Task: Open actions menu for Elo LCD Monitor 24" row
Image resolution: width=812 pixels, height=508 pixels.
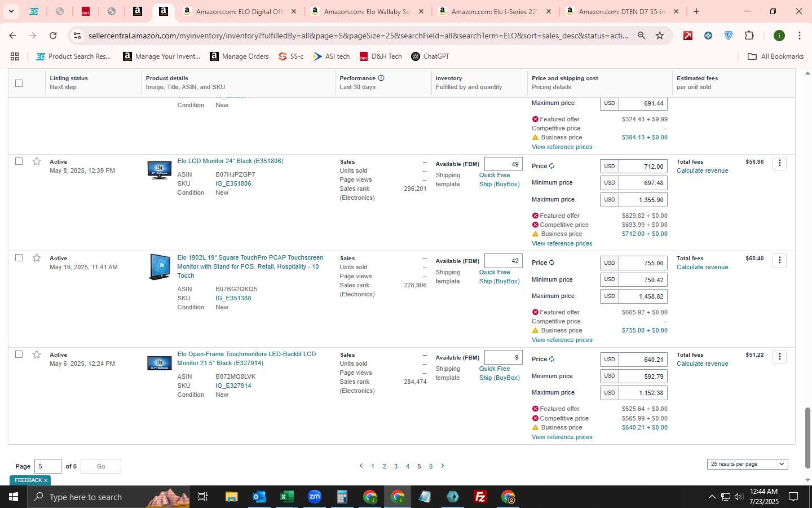Action: coord(779,163)
